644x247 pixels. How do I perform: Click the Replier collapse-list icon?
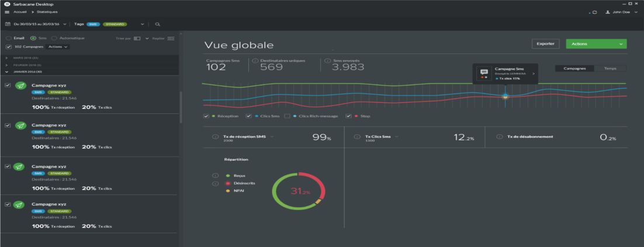tap(171, 38)
